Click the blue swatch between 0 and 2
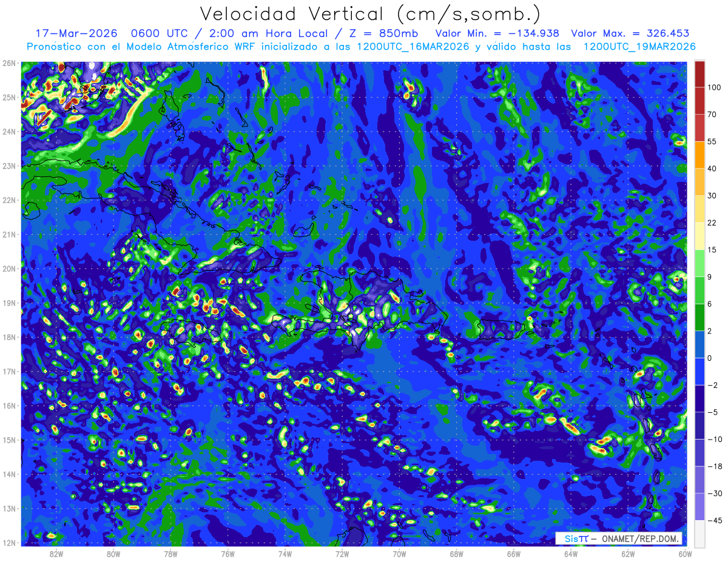This screenshot has width=728, height=562. pyautogui.click(x=699, y=344)
